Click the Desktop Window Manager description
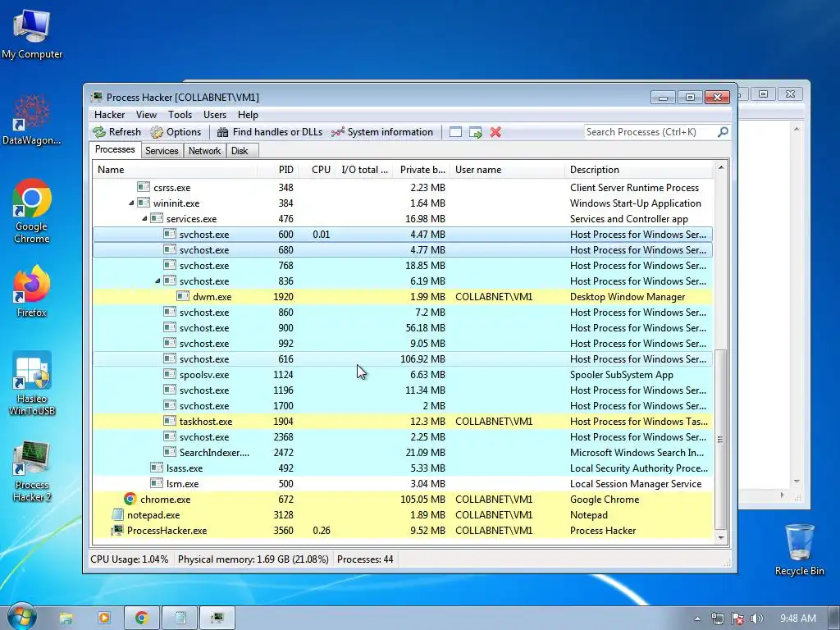Screen dimensions: 840x630 628,297
